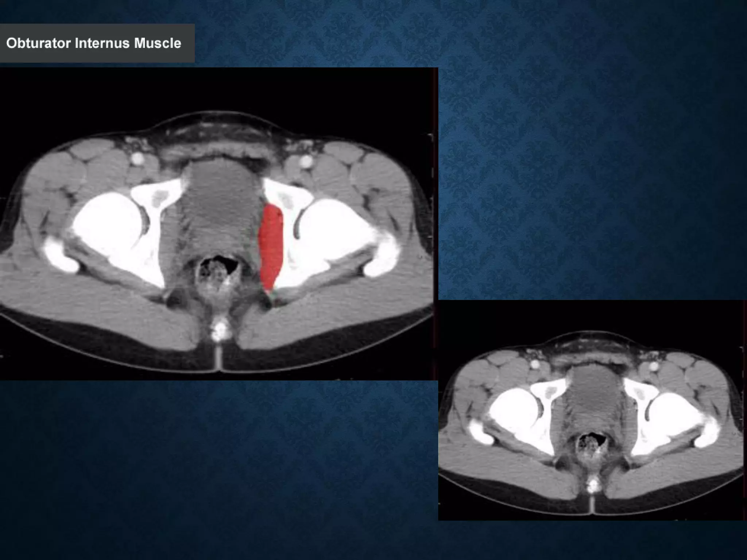747x560 pixels.
Task: Click the red highlighted muscle region
Action: 271,248
